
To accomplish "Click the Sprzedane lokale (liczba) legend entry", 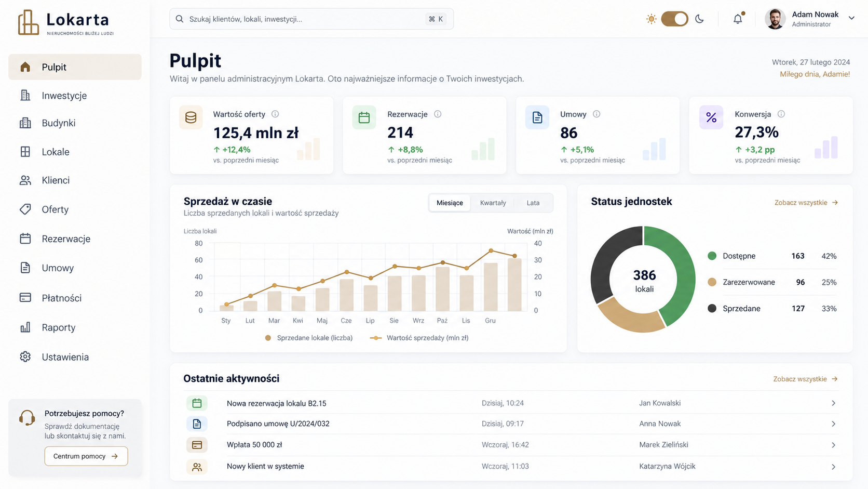I will 309,338.
